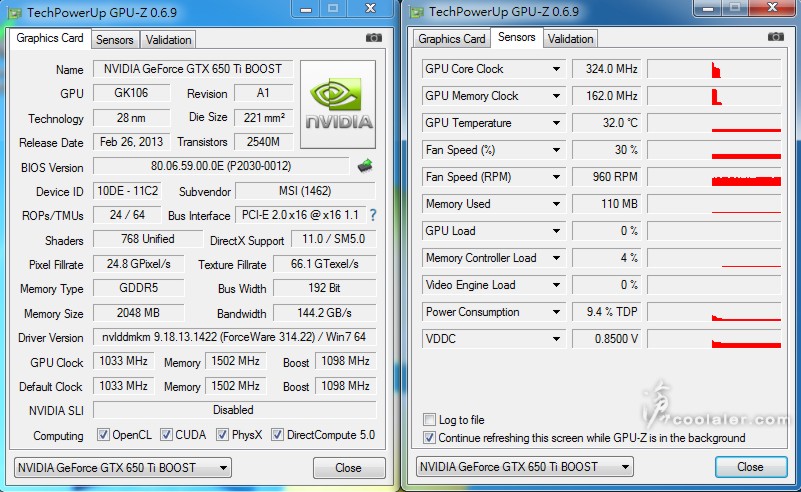Click the 324.0 MHz core clock reading
The image size is (801, 492).
tap(606, 69)
